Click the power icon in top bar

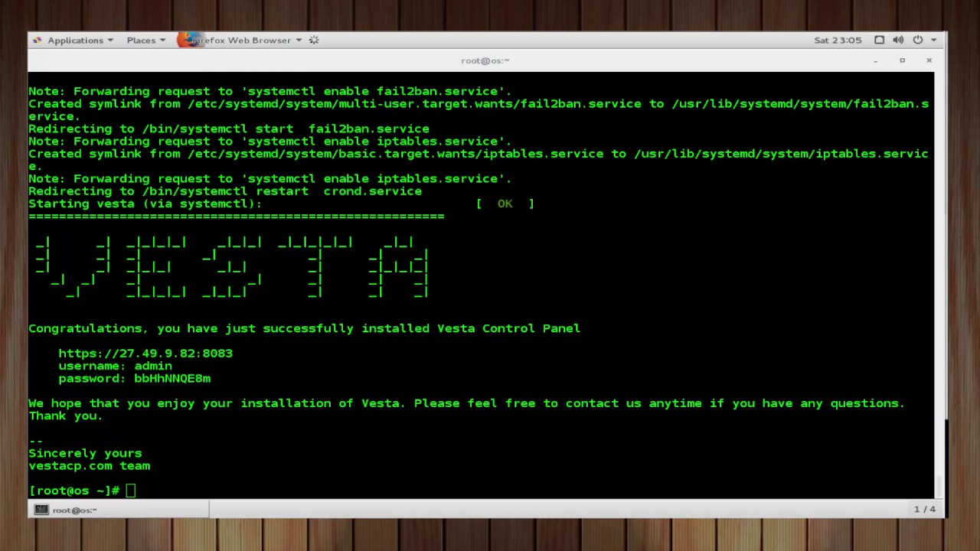click(917, 40)
